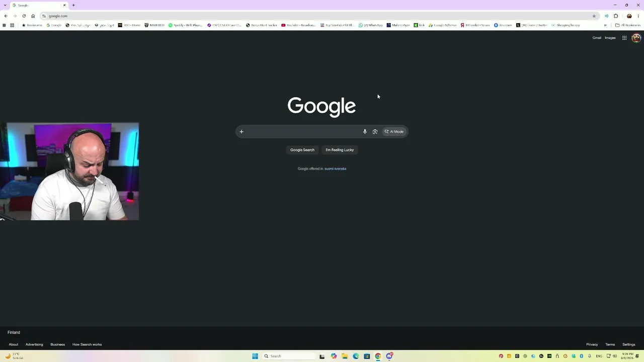Open How Search works link
The width and height of the screenshot is (644, 362).
click(87, 344)
